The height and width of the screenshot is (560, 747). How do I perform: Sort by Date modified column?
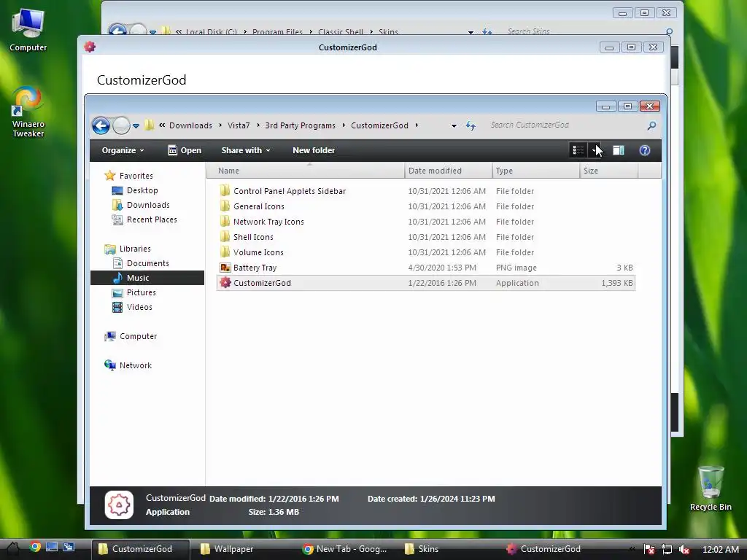click(449, 171)
